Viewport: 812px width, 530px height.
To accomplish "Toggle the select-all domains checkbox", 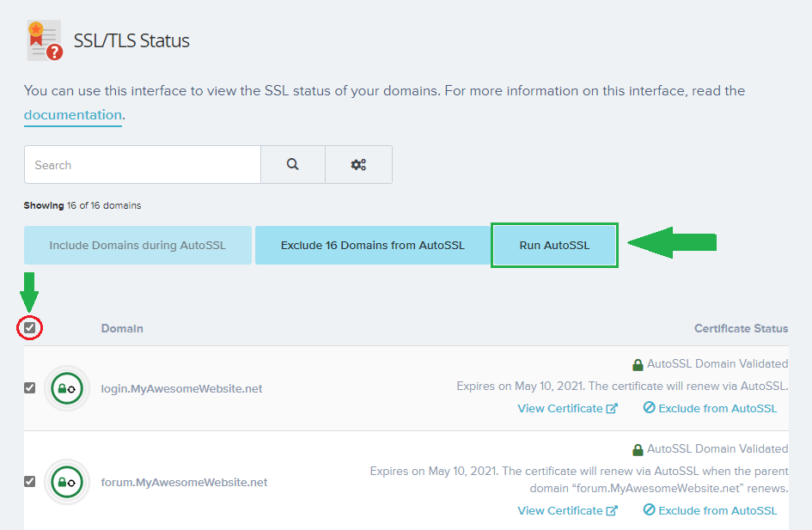I will pyautogui.click(x=30, y=327).
